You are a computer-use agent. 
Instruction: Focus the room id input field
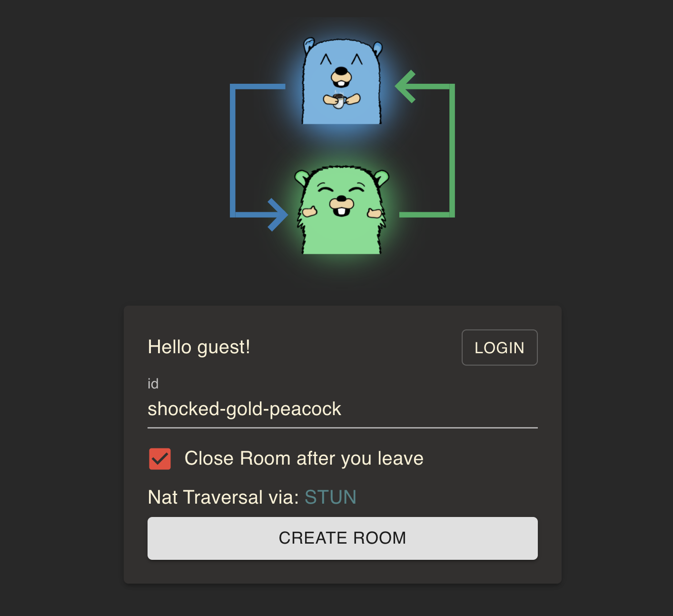click(x=343, y=409)
